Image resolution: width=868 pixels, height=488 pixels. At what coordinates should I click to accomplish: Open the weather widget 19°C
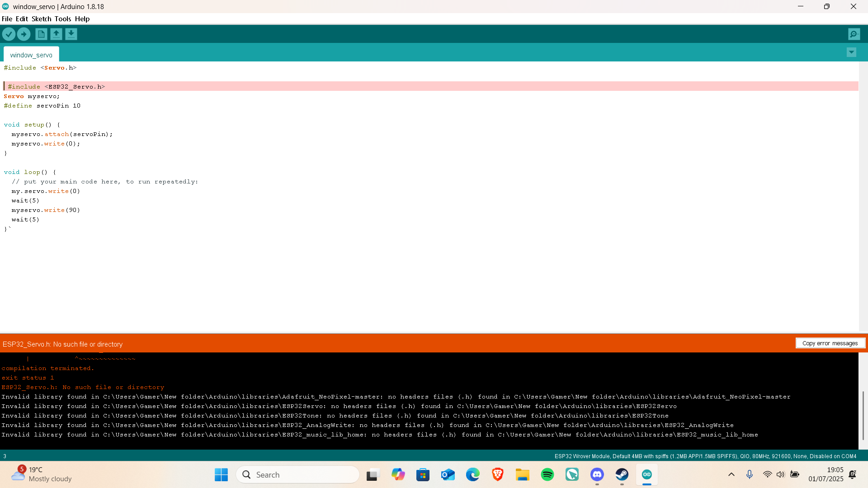click(x=42, y=474)
